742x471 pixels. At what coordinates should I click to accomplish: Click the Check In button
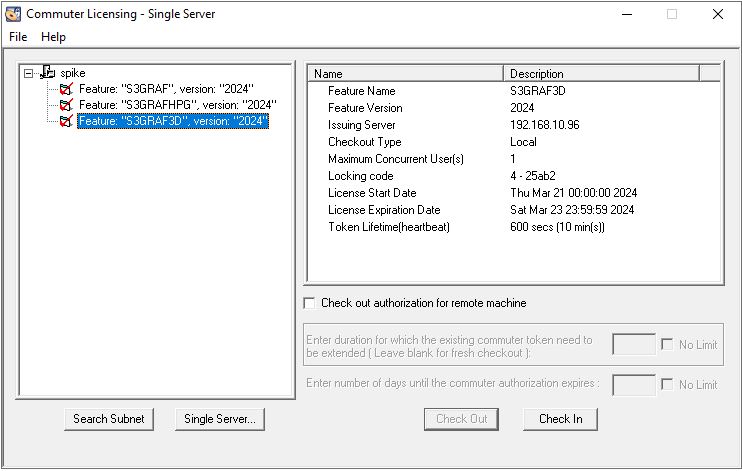(x=560, y=419)
